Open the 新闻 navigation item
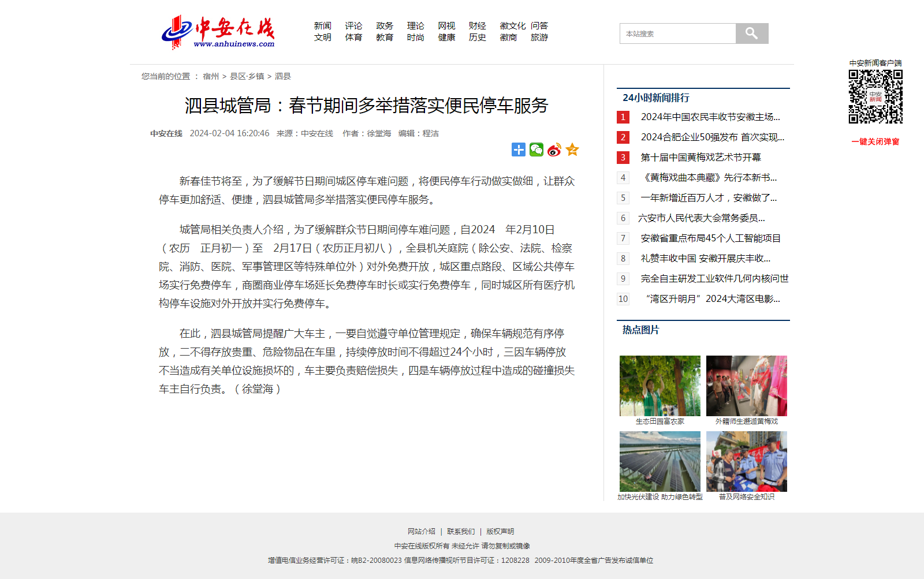Image resolution: width=924 pixels, height=579 pixels. click(x=323, y=26)
